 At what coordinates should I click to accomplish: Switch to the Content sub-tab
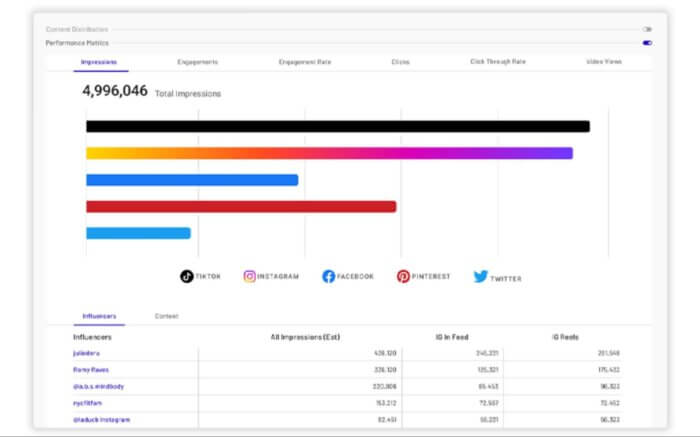point(167,316)
